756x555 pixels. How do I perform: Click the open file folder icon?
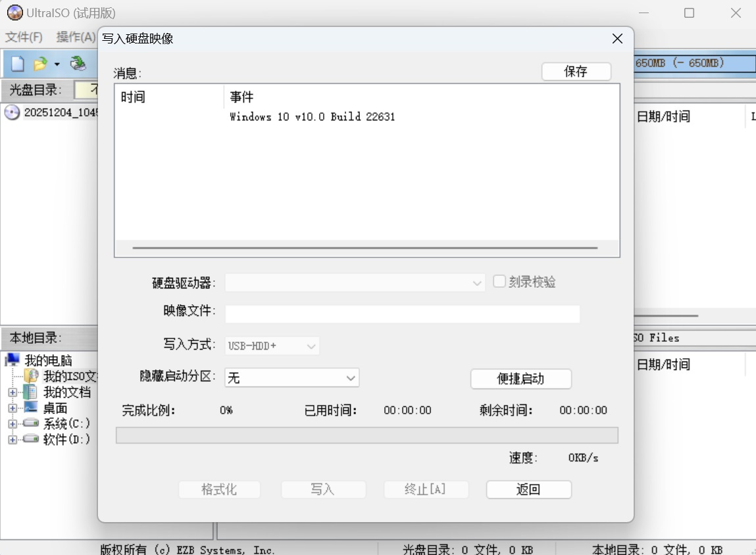click(39, 63)
